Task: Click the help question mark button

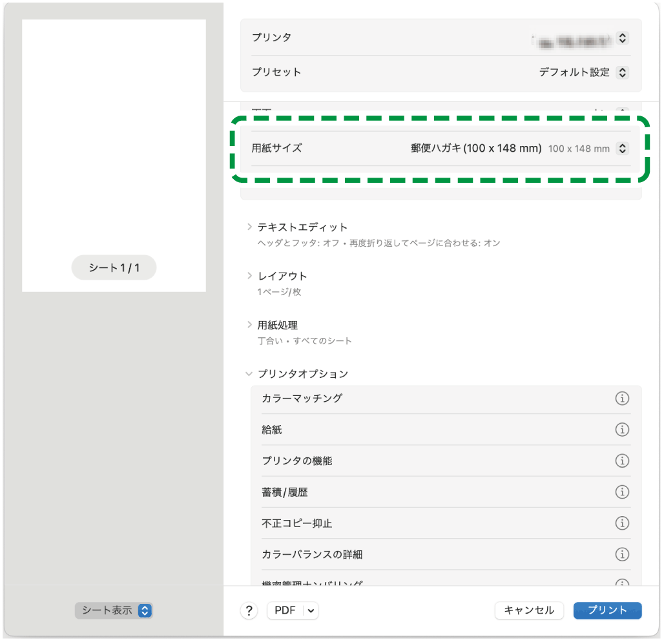Action: click(x=249, y=610)
